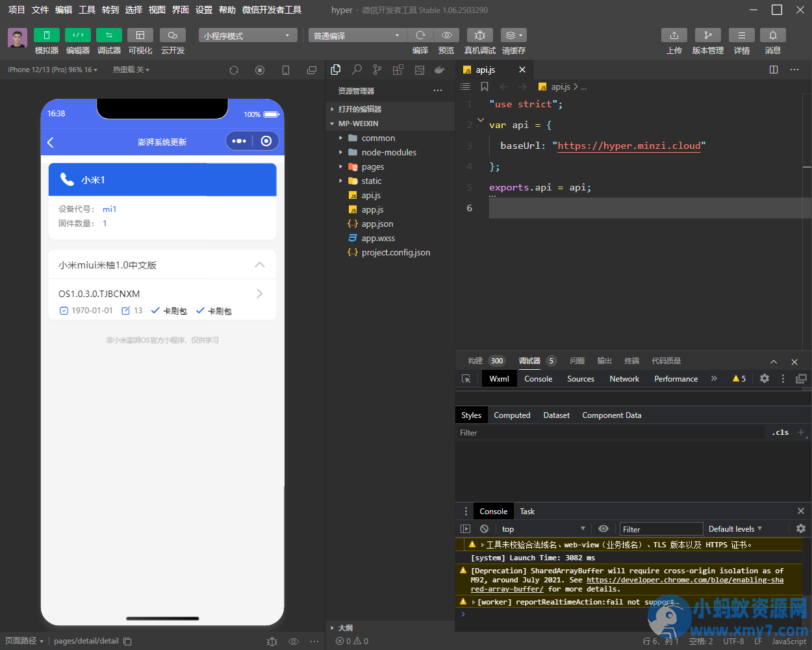The width and height of the screenshot is (812, 650).
Task: Open the 清缓存 clear cache dropdown
Action: pos(514,35)
